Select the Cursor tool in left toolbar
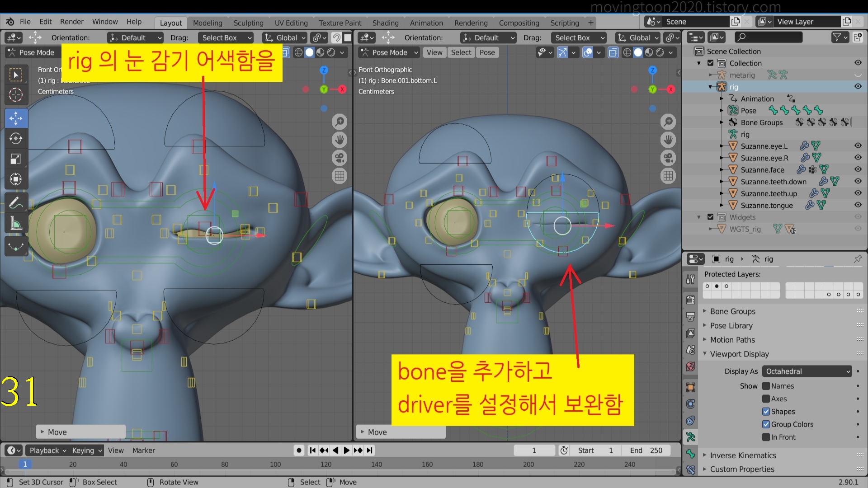The width and height of the screenshot is (868, 488). pyautogui.click(x=16, y=95)
